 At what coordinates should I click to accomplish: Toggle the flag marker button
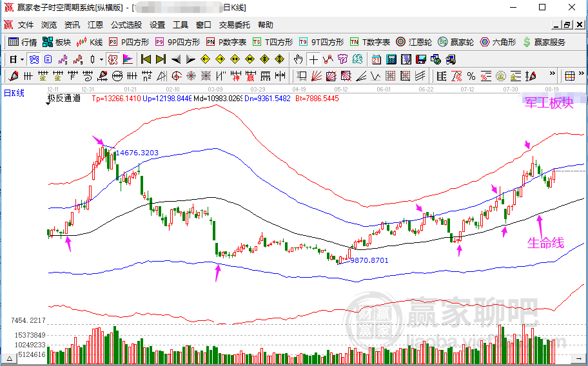tap(128, 59)
